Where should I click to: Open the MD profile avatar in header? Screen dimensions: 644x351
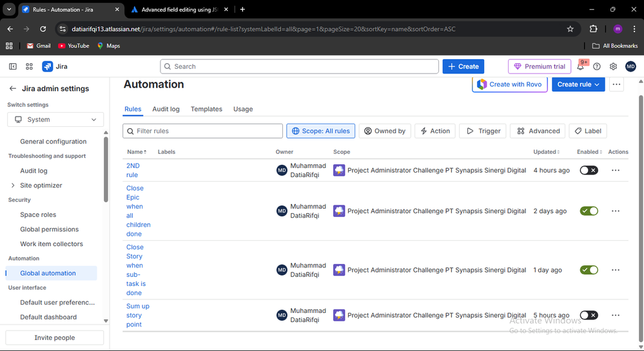630,66
